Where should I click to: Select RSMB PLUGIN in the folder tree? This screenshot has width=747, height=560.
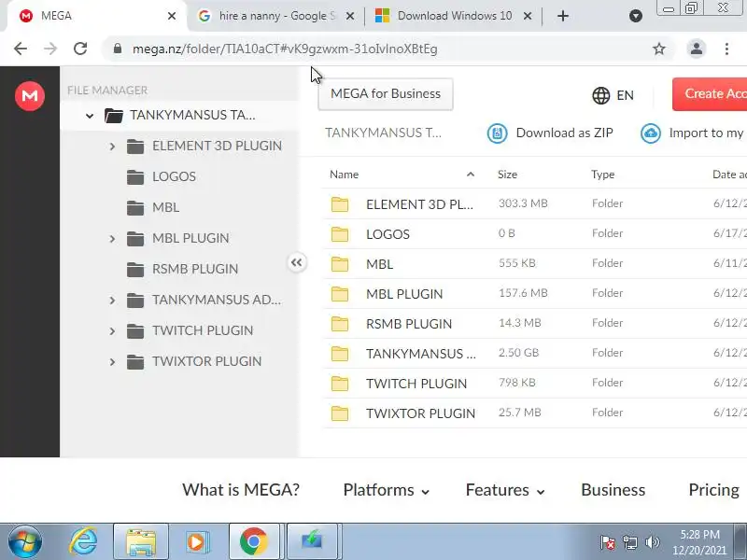tap(195, 269)
